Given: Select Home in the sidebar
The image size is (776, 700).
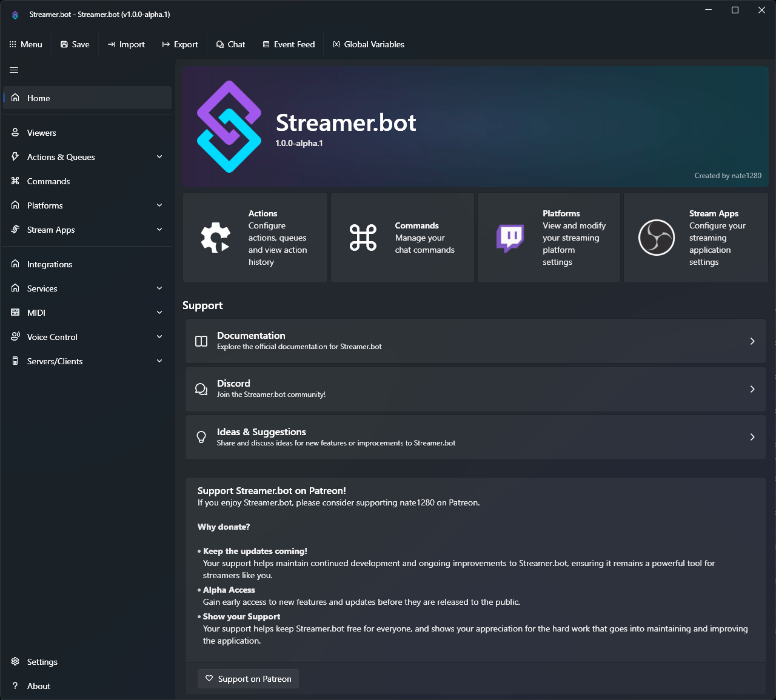Looking at the screenshot, I should click(39, 98).
